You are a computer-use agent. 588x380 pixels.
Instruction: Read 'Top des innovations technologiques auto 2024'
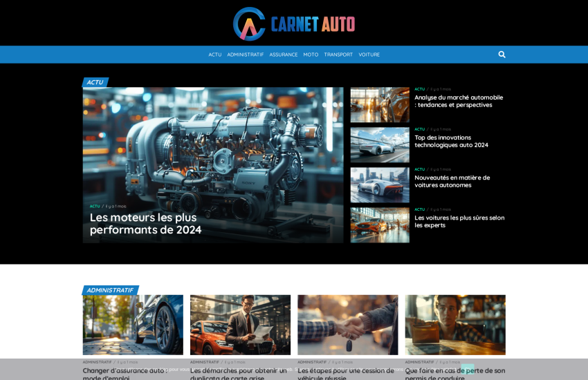[451, 141]
